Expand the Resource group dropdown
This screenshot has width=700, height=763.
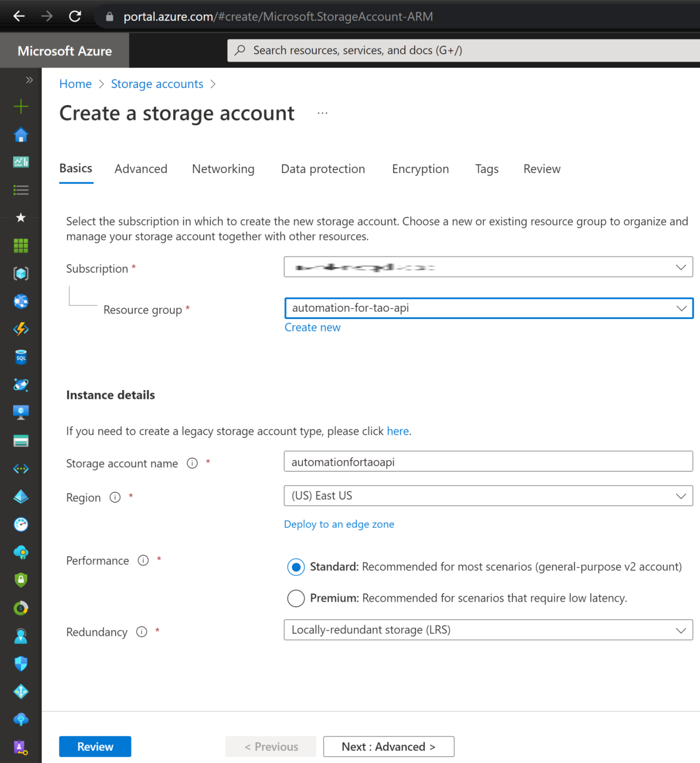[488, 308]
